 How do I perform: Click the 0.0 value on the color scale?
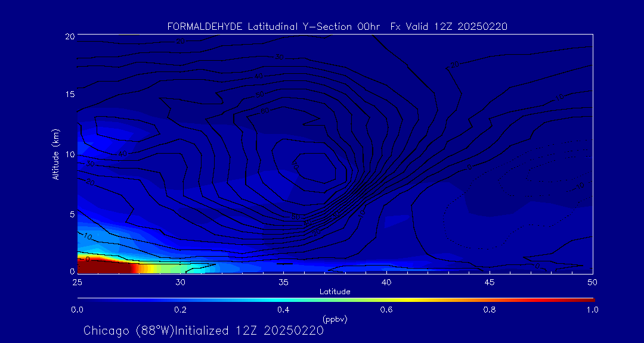point(78,310)
